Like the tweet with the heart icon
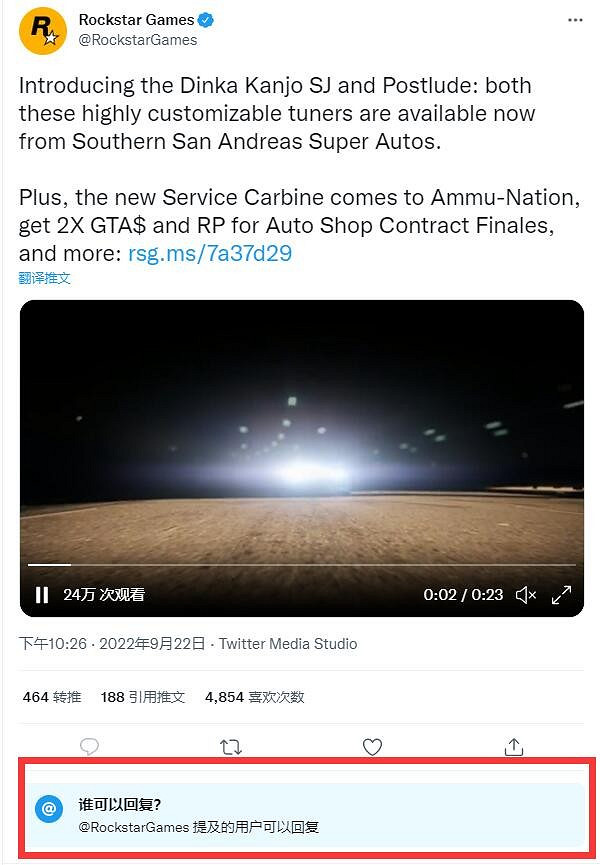This screenshot has width=600, height=865. 372,746
